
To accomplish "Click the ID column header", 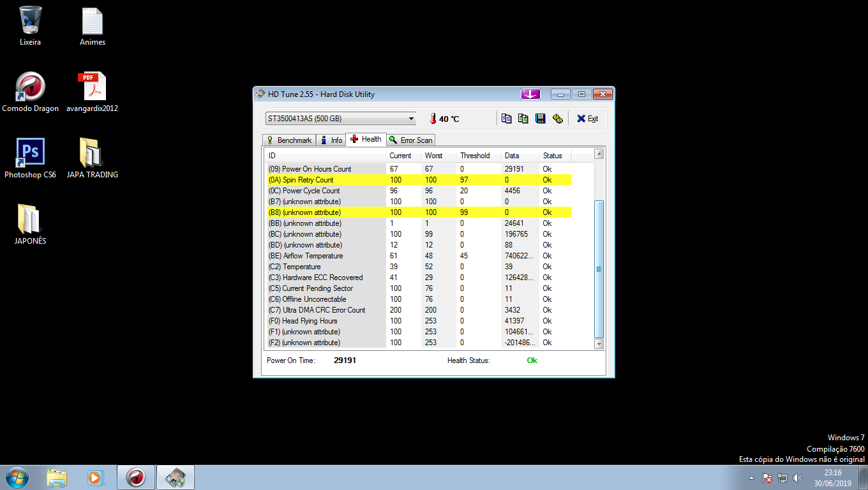I will point(325,156).
